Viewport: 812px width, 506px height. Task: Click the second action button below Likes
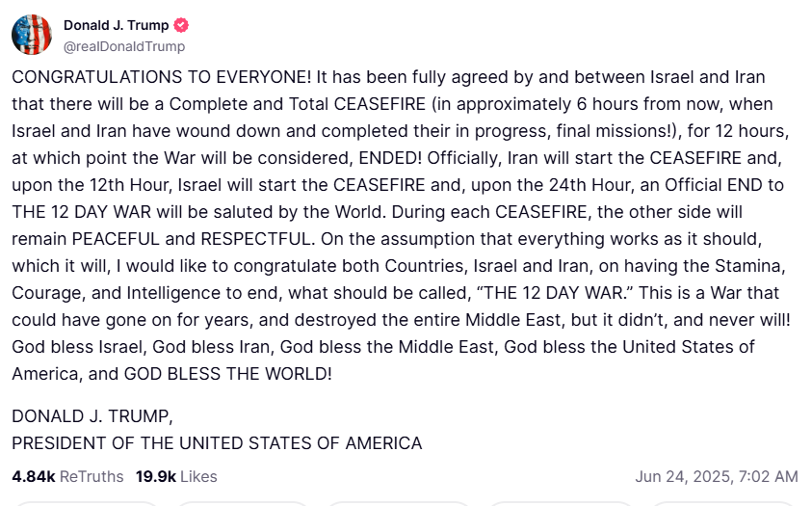(244, 503)
